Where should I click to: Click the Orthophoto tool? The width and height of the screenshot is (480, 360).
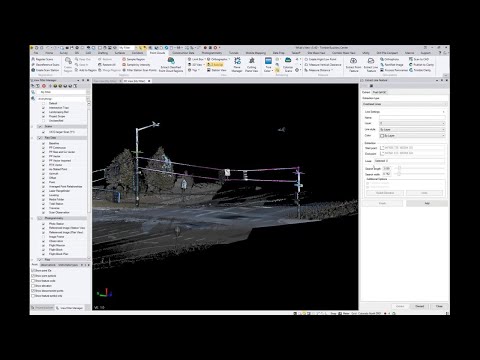click(390, 59)
